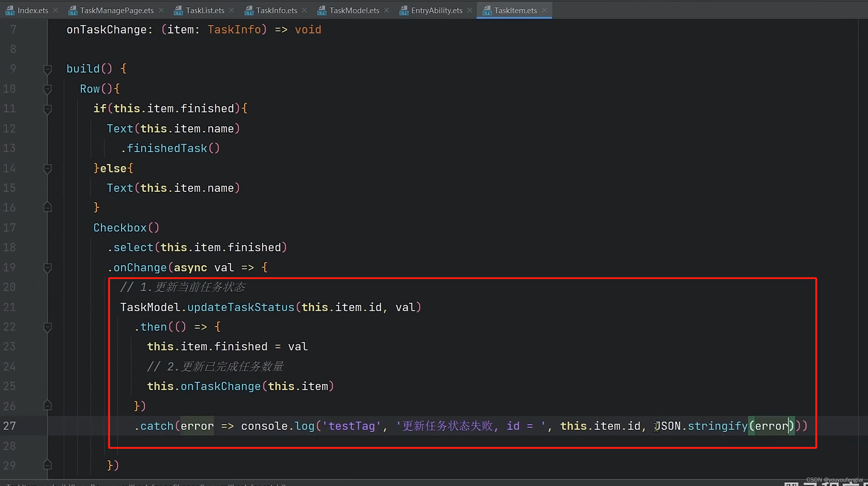Click the EntryAbility.ets file icon
The image size is (868, 486).
pyautogui.click(x=404, y=11)
